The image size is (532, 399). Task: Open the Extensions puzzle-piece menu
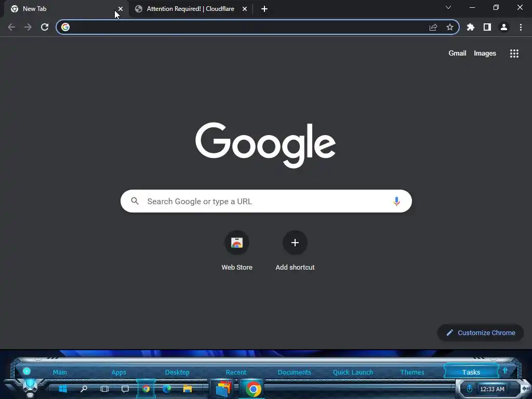click(471, 27)
